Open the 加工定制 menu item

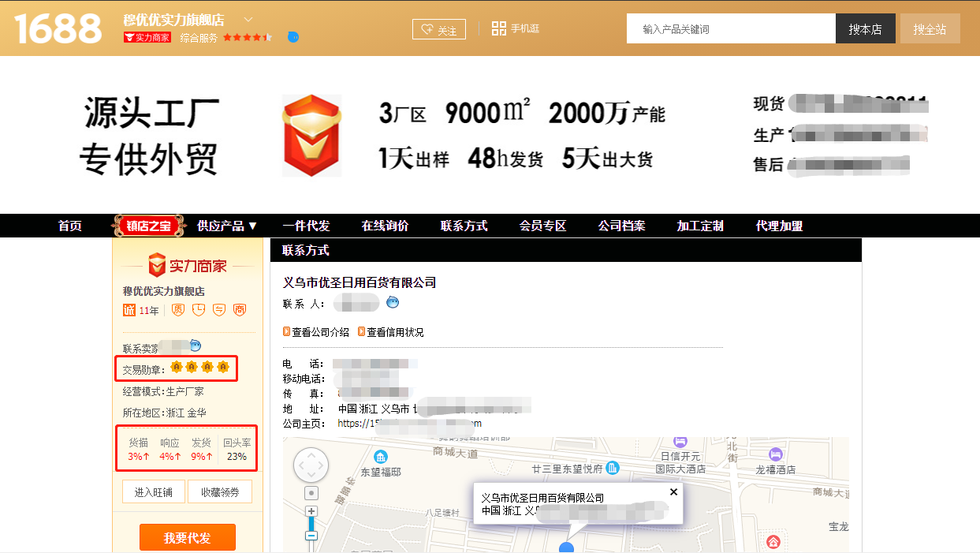[x=701, y=226]
